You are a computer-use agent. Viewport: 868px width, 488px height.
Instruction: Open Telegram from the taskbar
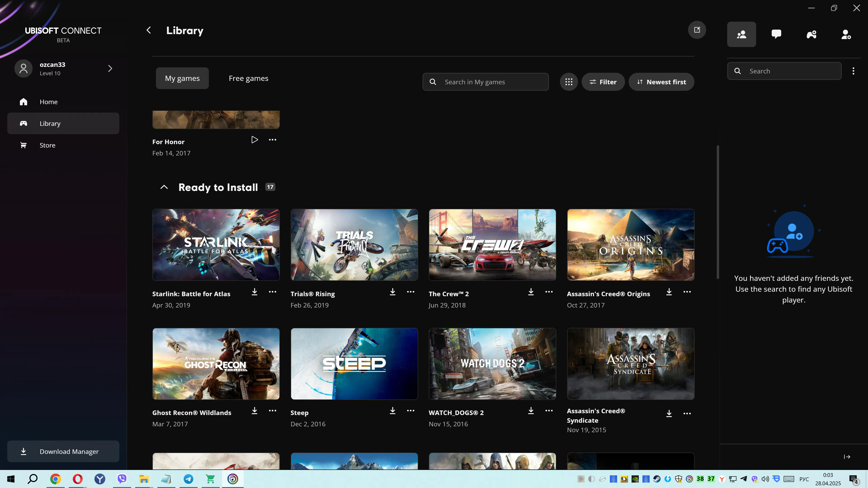click(188, 479)
